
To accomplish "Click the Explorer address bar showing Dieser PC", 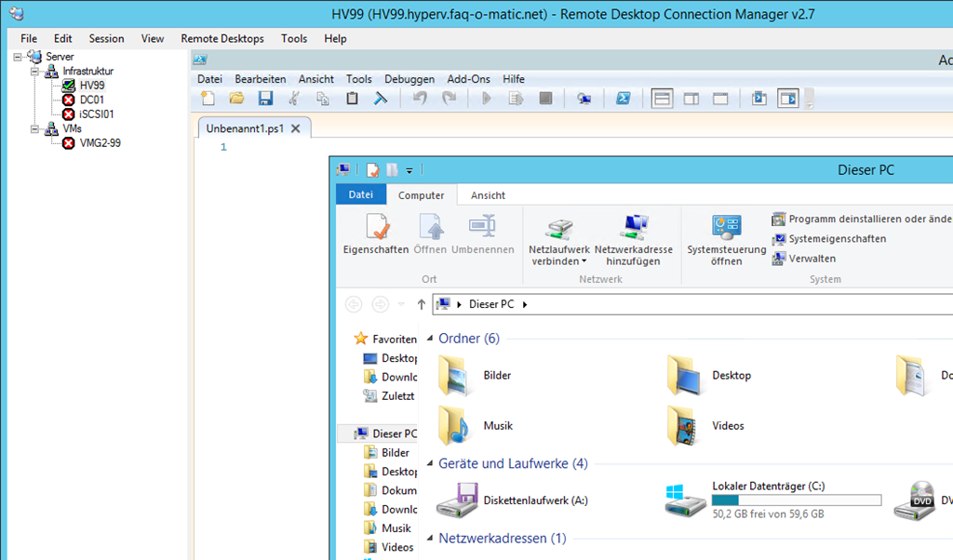I will 692,304.
